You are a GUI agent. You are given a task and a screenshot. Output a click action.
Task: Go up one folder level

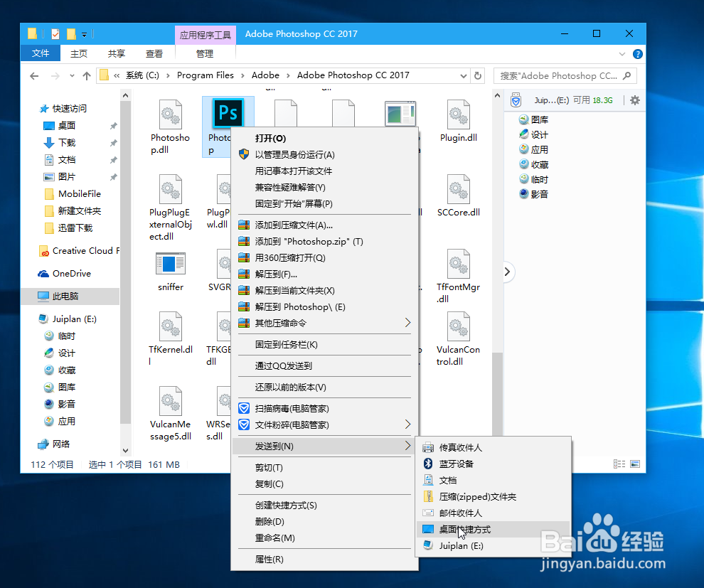point(87,76)
